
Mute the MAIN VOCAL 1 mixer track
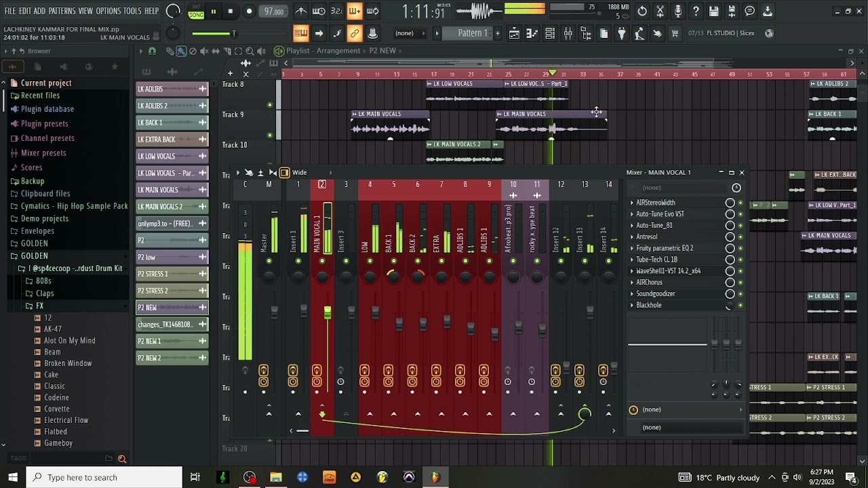322,261
